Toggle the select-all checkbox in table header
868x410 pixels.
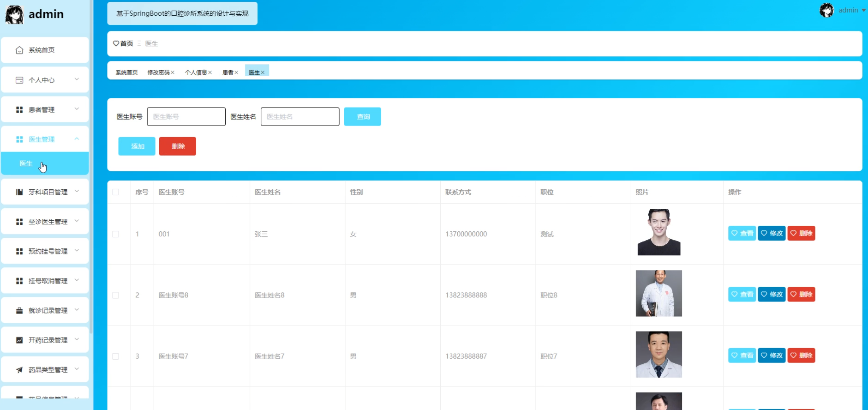[x=116, y=192]
